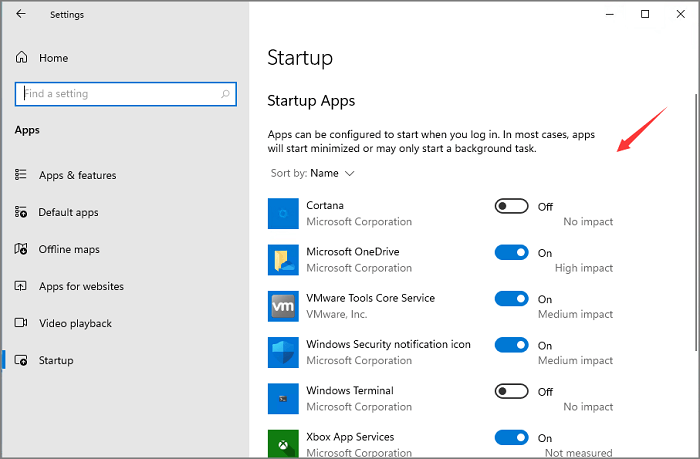
Task: Click the VMware Tools Core Service icon
Action: [x=284, y=306]
